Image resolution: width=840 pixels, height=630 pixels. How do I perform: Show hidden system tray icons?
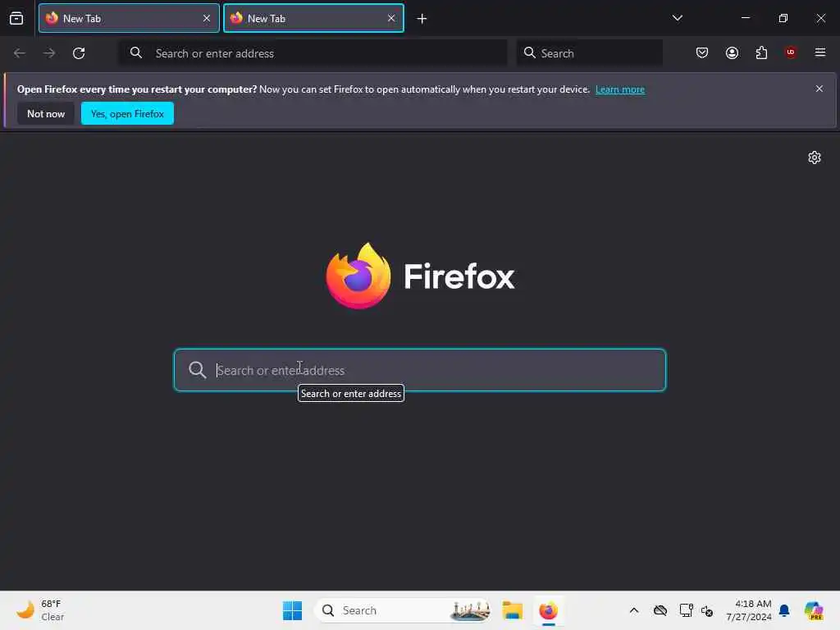[634, 610]
